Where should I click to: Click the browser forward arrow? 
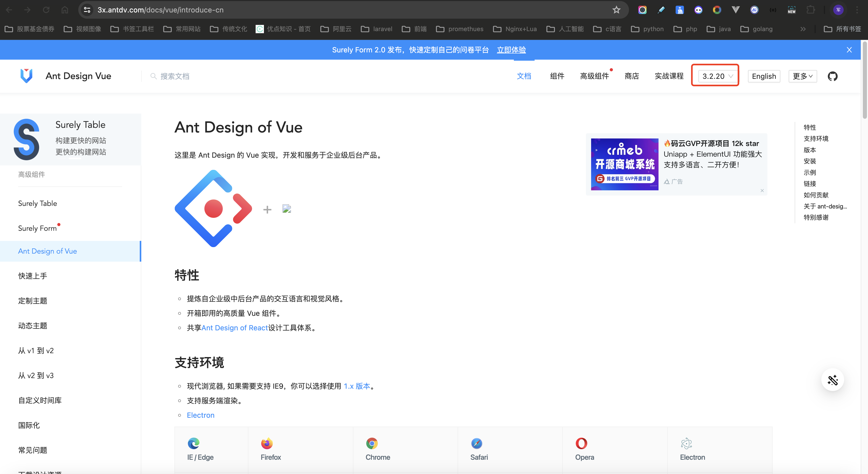pyautogui.click(x=28, y=10)
